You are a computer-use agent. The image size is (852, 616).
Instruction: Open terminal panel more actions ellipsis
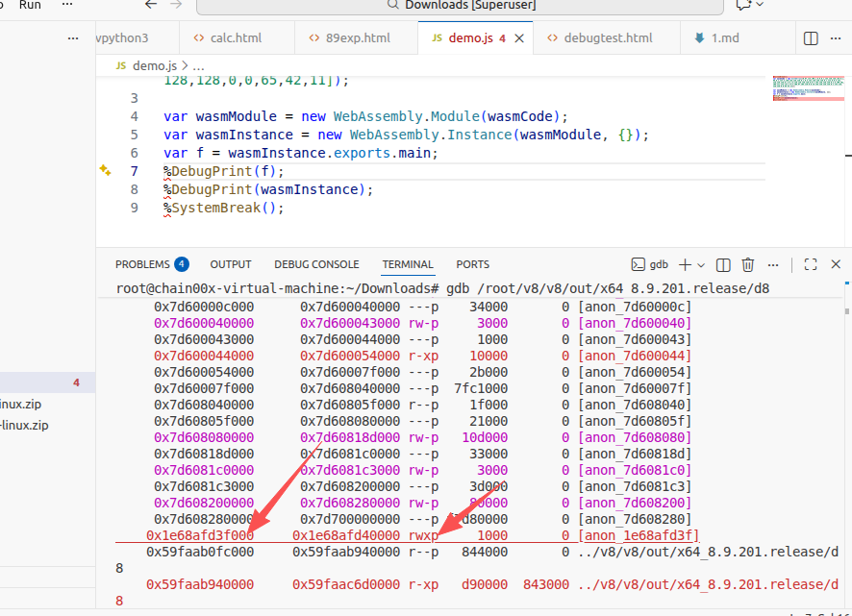click(773, 265)
